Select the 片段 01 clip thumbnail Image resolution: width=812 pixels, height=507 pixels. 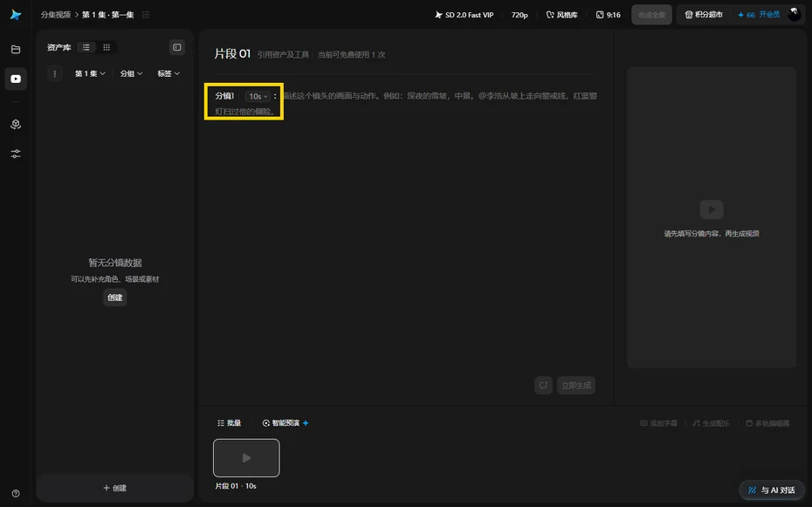(246, 458)
